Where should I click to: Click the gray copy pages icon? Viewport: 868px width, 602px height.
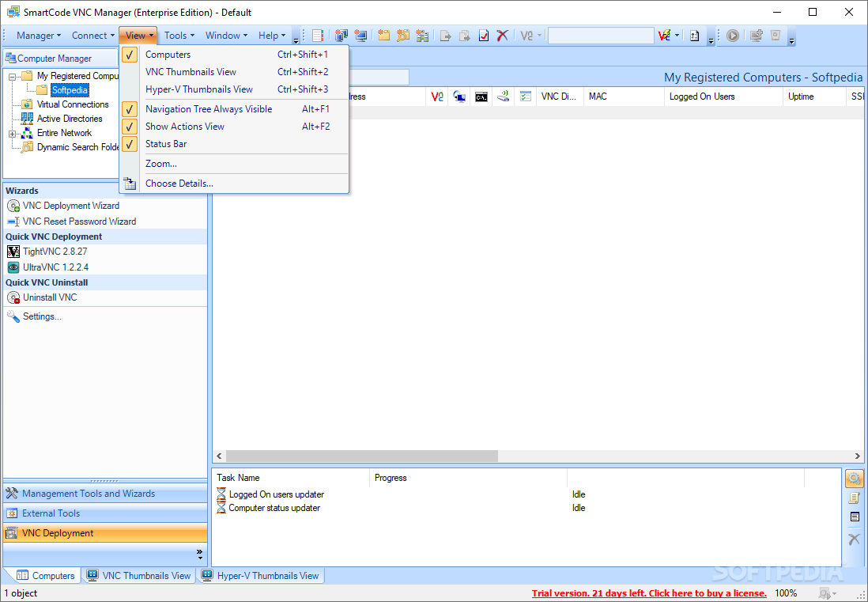(465, 36)
